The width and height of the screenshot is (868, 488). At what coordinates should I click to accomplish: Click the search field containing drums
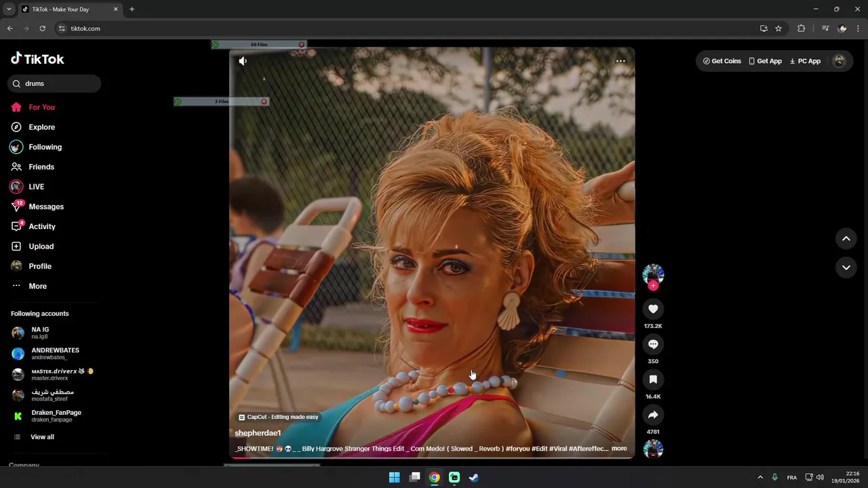[x=54, y=83]
